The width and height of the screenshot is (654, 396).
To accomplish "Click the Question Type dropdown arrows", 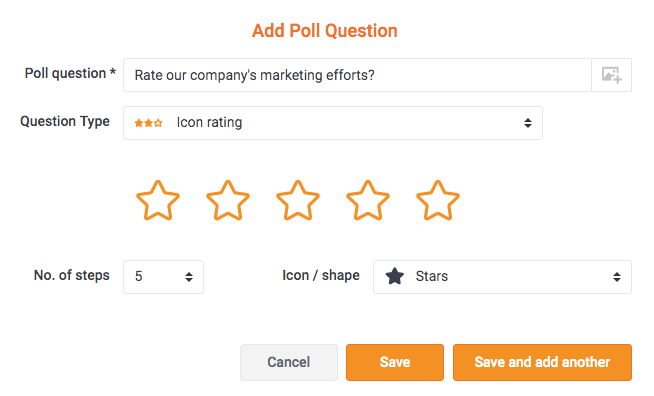I will click(x=528, y=123).
